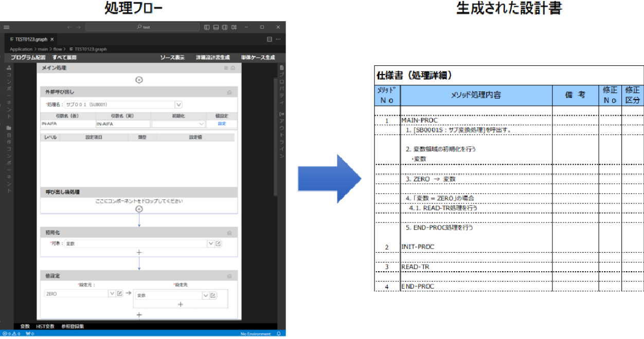Toggle the bottom panel layout icon
This screenshot has height=339, width=644.
(x=216, y=27)
